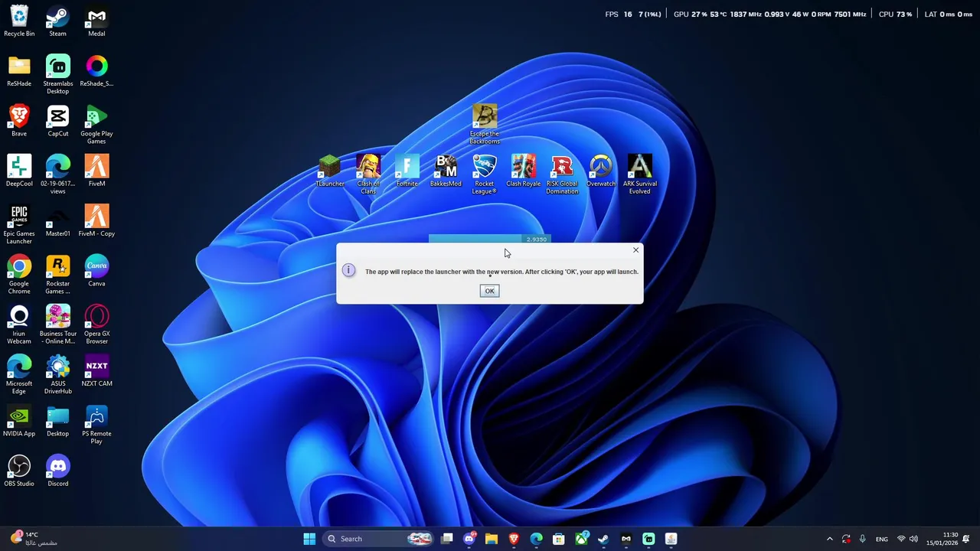Select the RISK Global Domination icon
The width and height of the screenshot is (980, 551).
[562, 174]
